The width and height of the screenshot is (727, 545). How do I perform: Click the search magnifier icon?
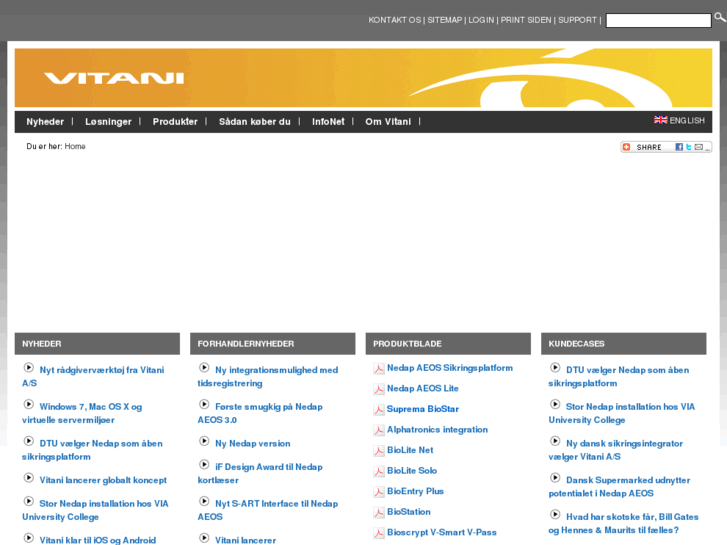(x=720, y=18)
